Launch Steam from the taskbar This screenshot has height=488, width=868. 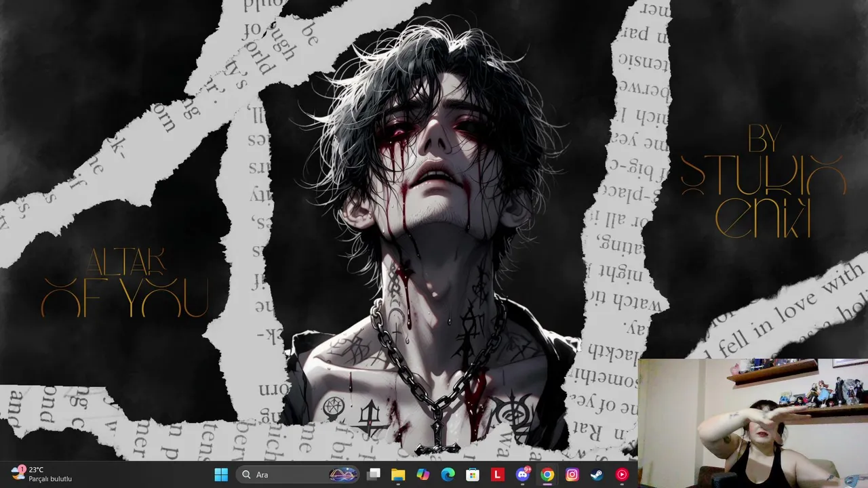597,474
